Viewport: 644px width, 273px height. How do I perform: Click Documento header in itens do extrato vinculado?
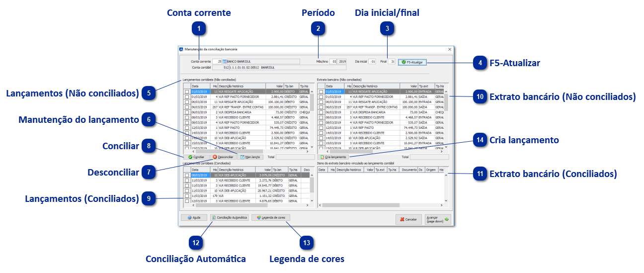click(408, 170)
